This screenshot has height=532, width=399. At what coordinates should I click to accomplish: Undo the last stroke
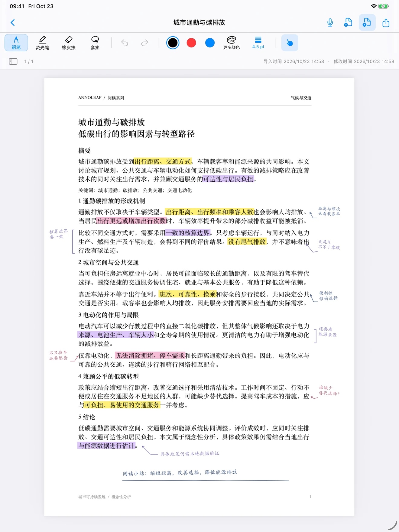point(125,43)
